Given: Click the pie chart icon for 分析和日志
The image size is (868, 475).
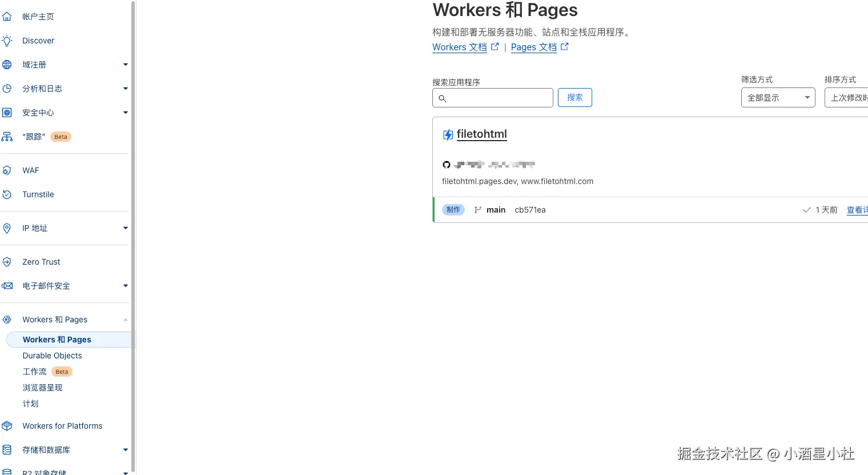Looking at the screenshot, I should 7,89.
